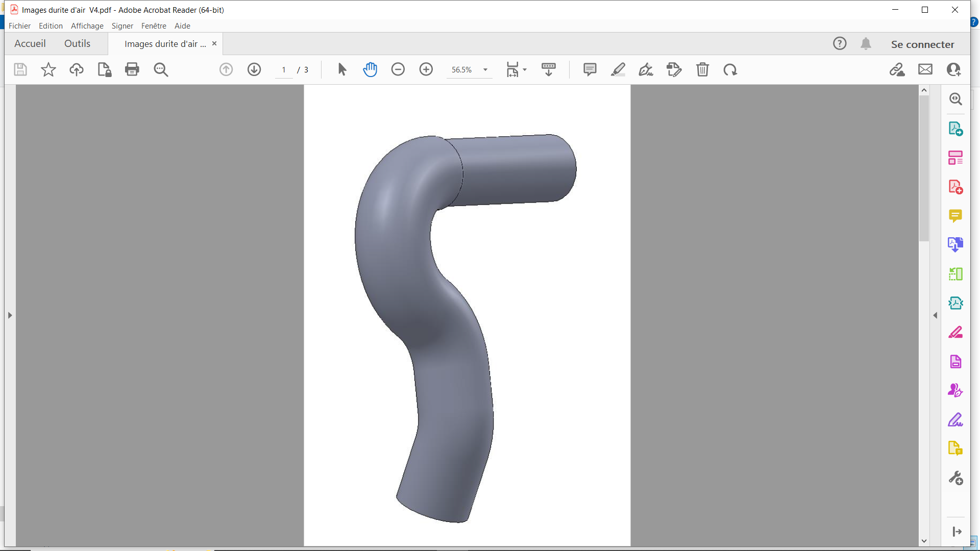Image resolution: width=980 pixels, height=551 pixels.
Task: Go to next page arrow
Action: (x=254, y=69)
